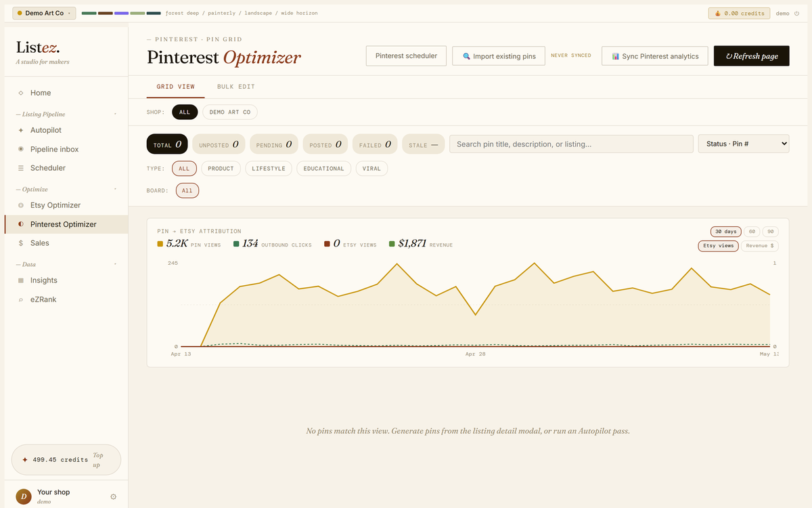The height and width of the screenshot is (508, 812).
Task: Click the Refresh page button
Action: [x=752, y=56]
